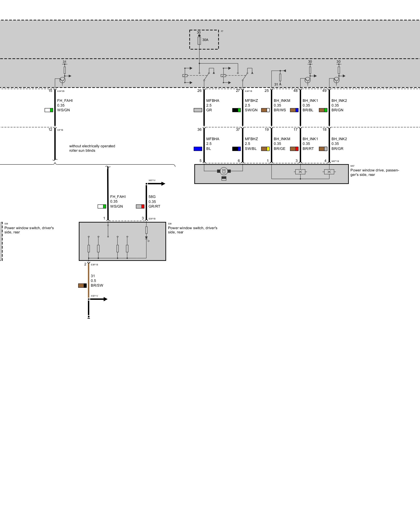The image size is (420, 525).
Task: Click the grey GR swatch beside pin 26 wire
Action: [198, 110]
